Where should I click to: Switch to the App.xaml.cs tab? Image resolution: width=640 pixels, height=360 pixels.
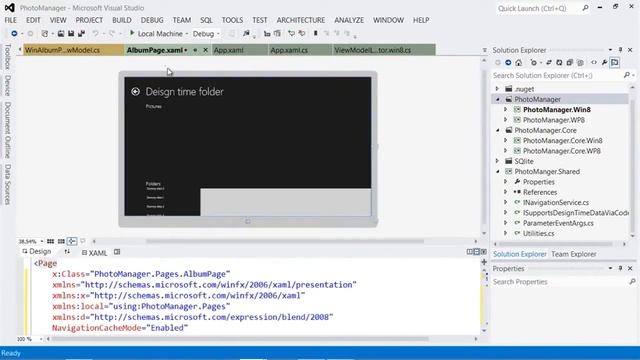[x=300, y=50]
